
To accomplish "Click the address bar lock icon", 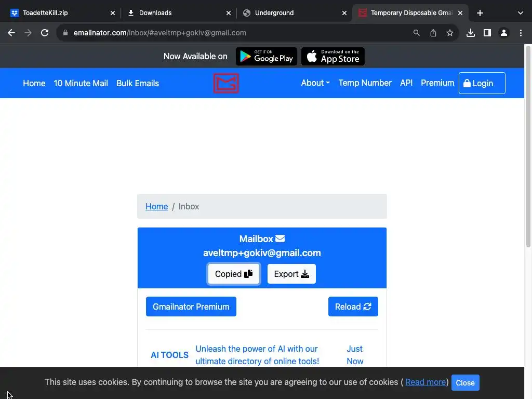I will point(65,33).
